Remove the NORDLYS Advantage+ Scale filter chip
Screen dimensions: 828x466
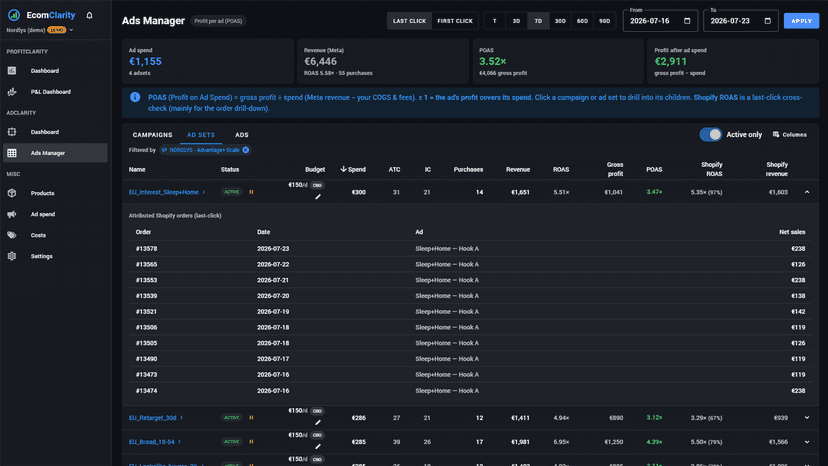click(246, 150)
